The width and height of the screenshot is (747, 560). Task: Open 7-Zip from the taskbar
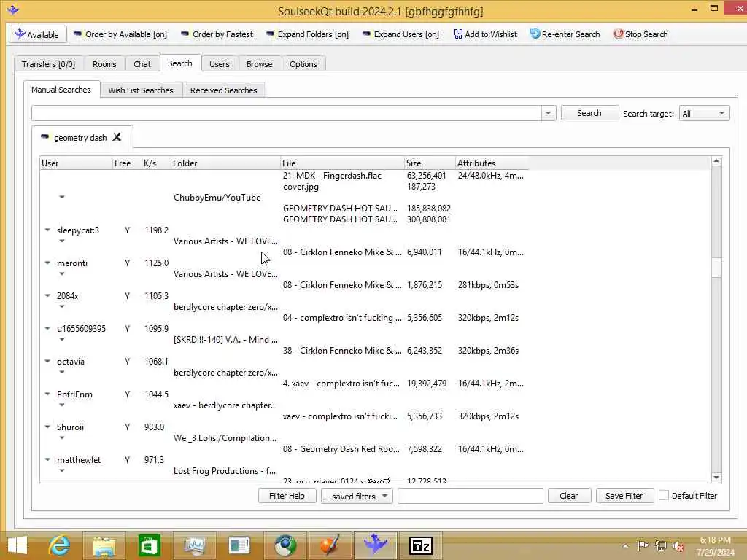[421, 545]
